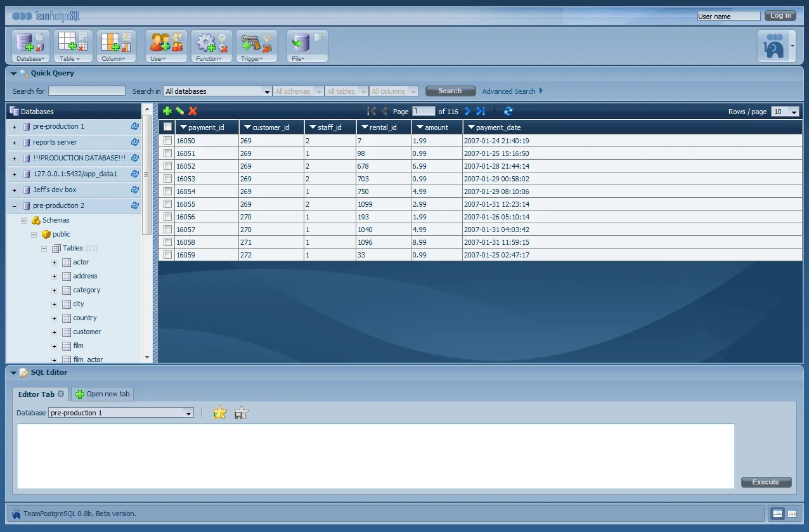Switch to the Editor Tab
The image size is (809, 532).
tap(36, 394)
